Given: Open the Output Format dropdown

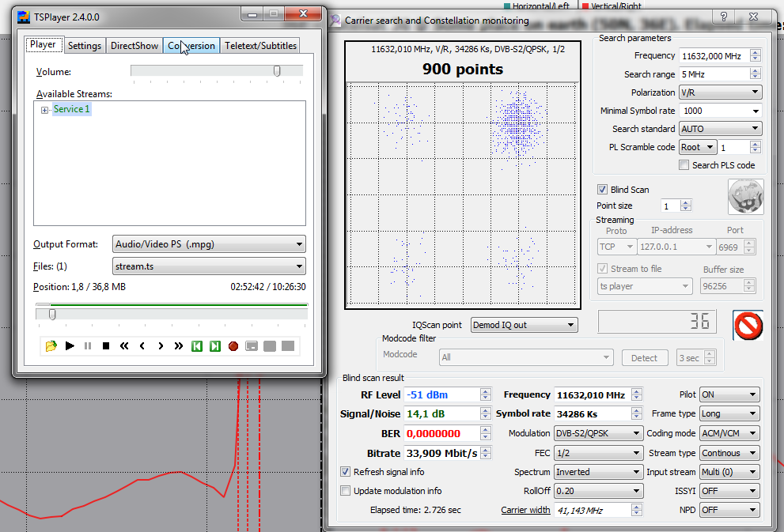Looking at the screenshot, I should 209,244.
